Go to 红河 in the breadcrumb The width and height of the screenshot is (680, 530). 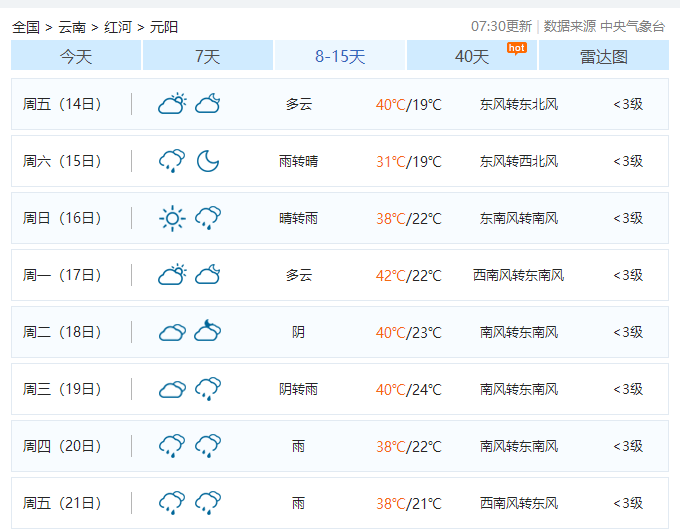coord(118,27)
